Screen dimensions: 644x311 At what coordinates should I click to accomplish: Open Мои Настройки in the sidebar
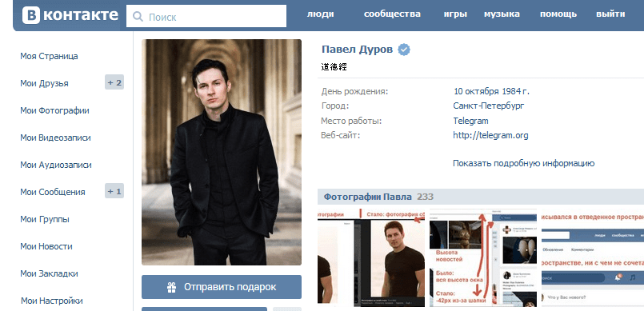tap(52, 301)
